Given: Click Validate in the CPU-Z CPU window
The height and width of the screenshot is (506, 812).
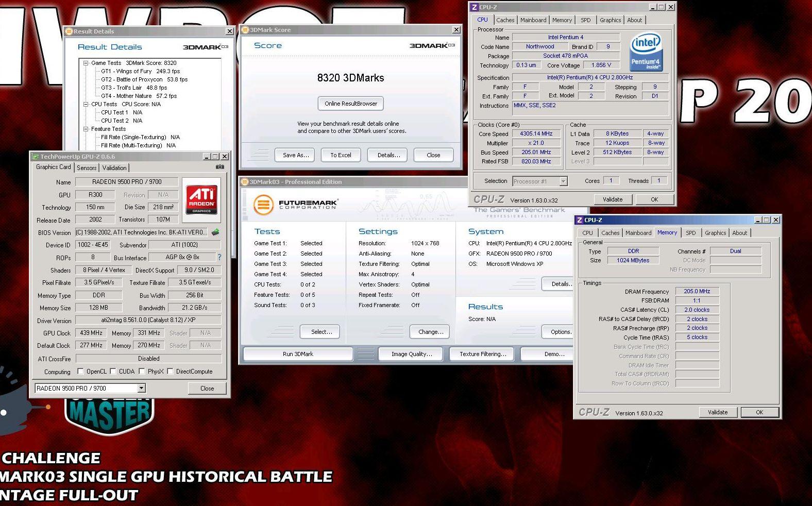Looking at the screenshot, I should coord(613,199).
